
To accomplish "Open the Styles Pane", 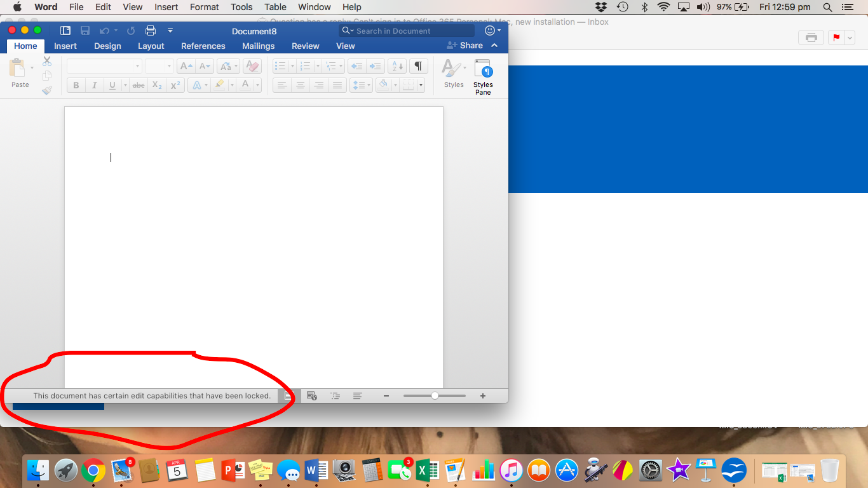I will point(483,77).
